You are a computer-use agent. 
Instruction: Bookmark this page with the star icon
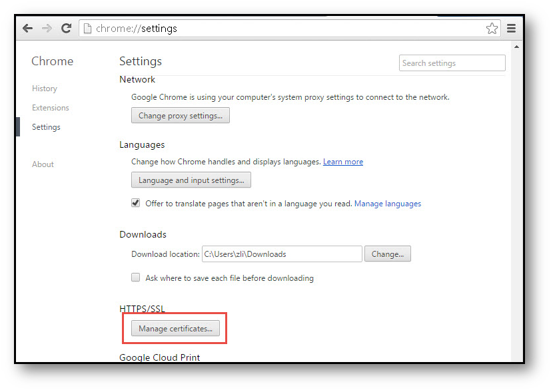[492, 29]
